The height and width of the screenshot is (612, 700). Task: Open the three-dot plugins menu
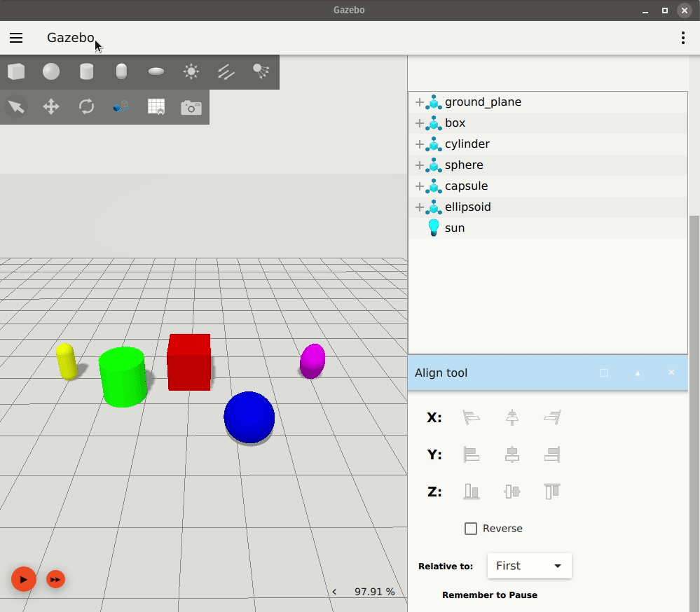[x=682, y=38]
